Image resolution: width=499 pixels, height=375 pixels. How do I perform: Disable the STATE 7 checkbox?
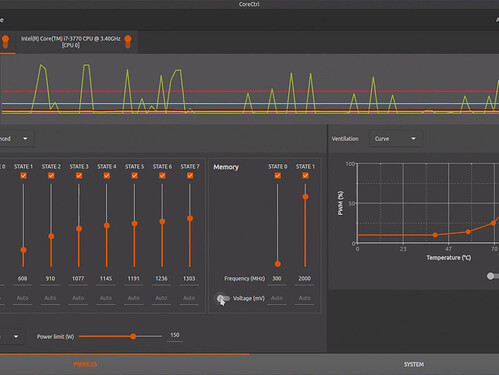[x=190, y=175]
